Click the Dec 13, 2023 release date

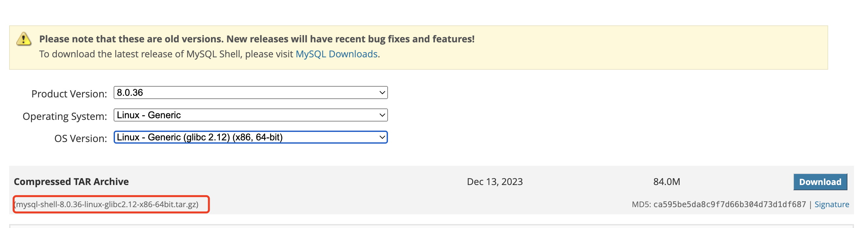click(494, 182)
